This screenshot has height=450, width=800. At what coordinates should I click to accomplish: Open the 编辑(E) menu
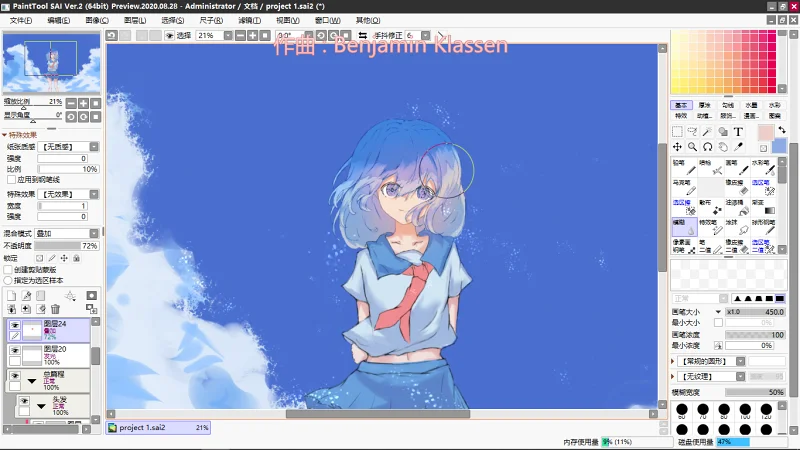pos(59,20)
